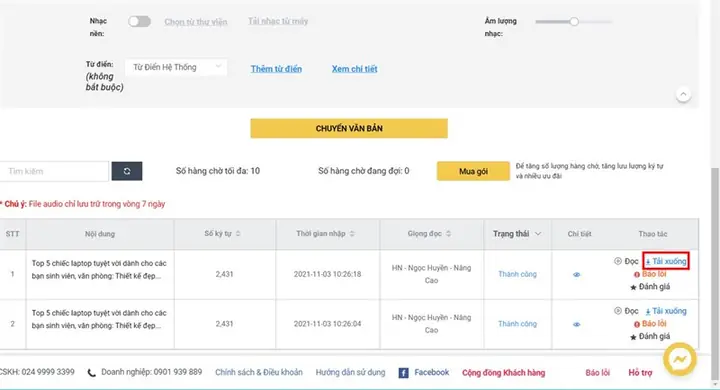Viewport: 720px width, 390px height.
Task: Adjust the Âm lượng nhạc volume slider
Action: [574, 22]
